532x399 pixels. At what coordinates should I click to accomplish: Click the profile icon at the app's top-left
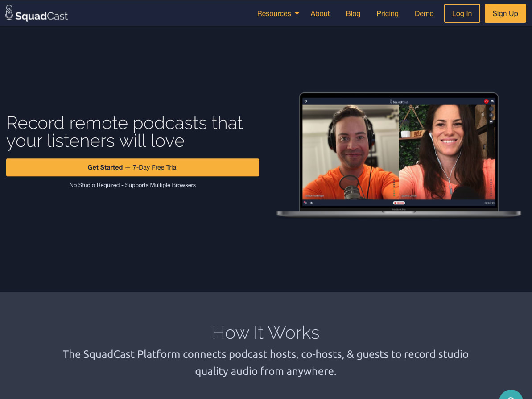305,101
